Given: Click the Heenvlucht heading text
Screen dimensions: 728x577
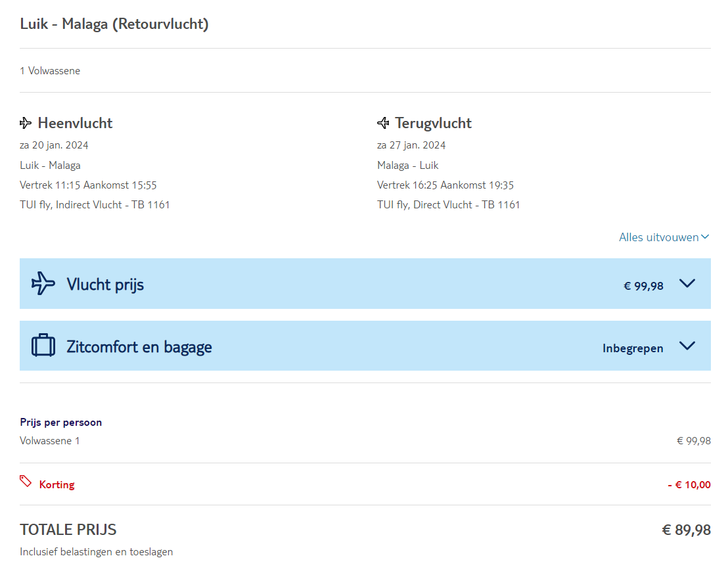Looking at the screenshot, I should click(x=75, y=123).
